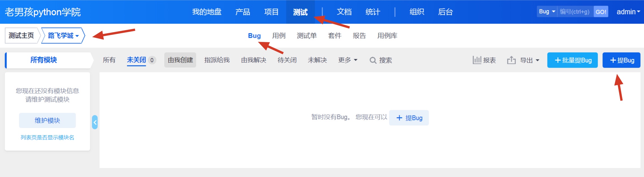
Task: Click the search magnifier icon
Action: click(x=373, y=60)
